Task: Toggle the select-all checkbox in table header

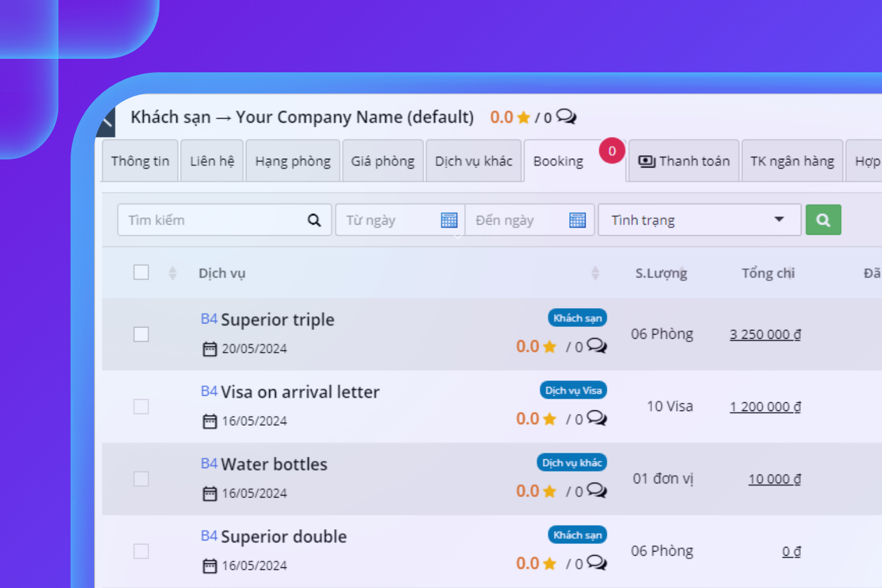Action: pyautogui.click(x=141, y=272)
